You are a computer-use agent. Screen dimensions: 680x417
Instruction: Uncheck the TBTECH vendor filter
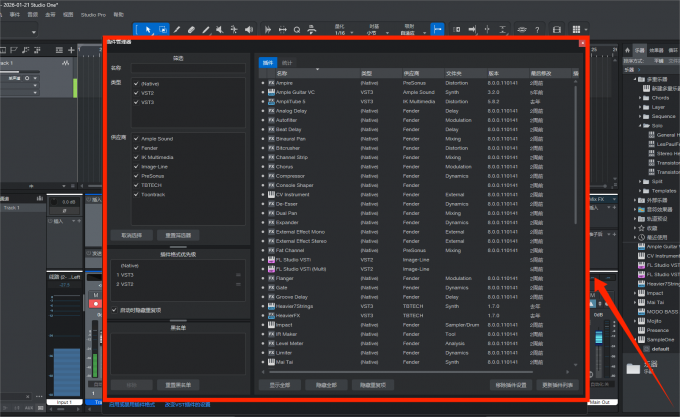click(x=136, y=185)
